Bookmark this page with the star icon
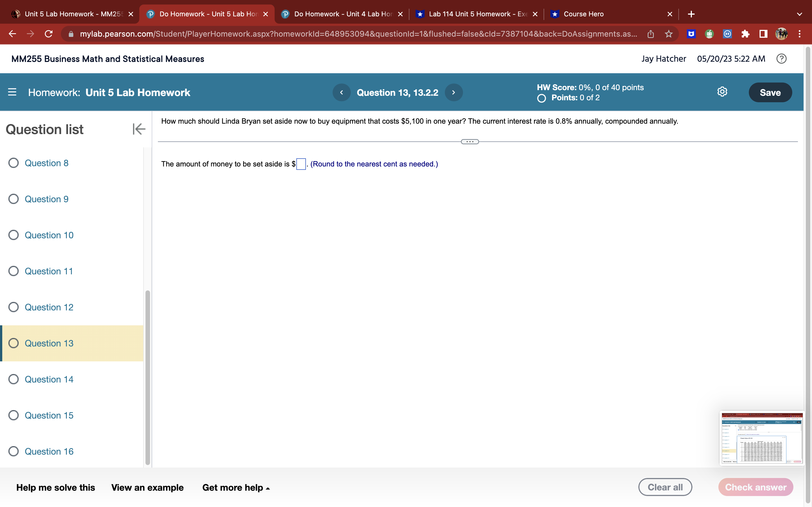The width and height of the screenshot is (812, 507). point(669,34)
